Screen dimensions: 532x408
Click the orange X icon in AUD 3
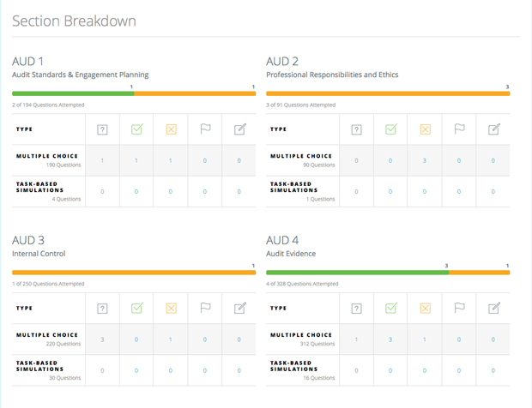coord(171,308)
